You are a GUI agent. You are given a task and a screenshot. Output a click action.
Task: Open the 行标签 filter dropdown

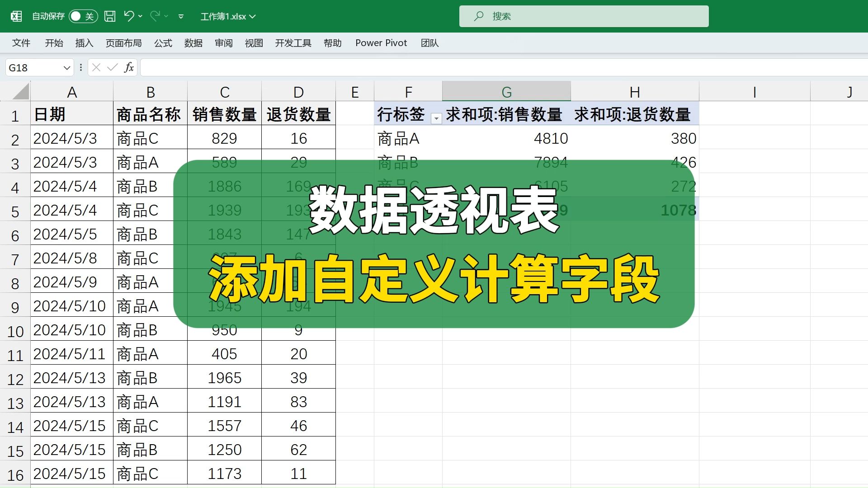[x=436, y=118]
